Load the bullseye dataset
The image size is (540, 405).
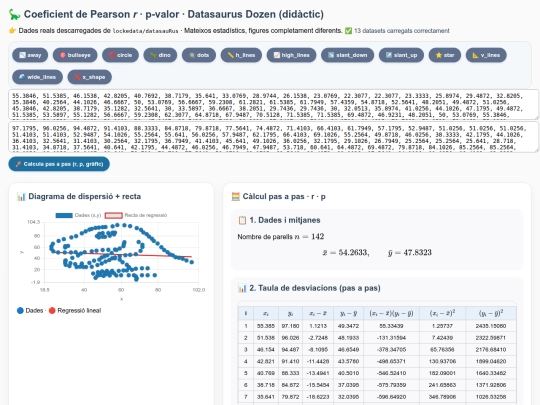[x=75, y=55]
